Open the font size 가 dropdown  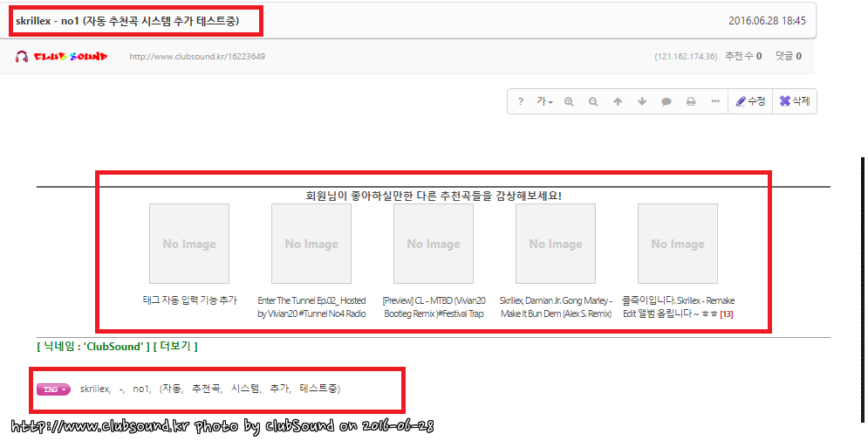point(544,101)
